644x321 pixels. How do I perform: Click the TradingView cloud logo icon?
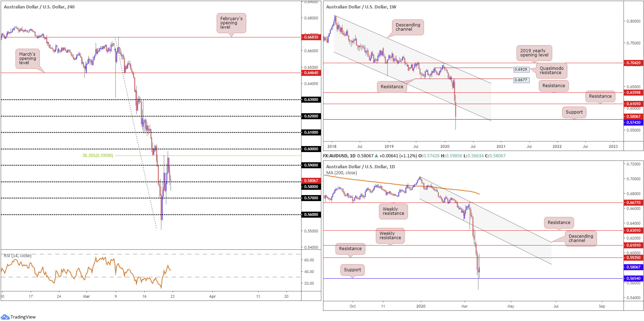coord(5,316)
